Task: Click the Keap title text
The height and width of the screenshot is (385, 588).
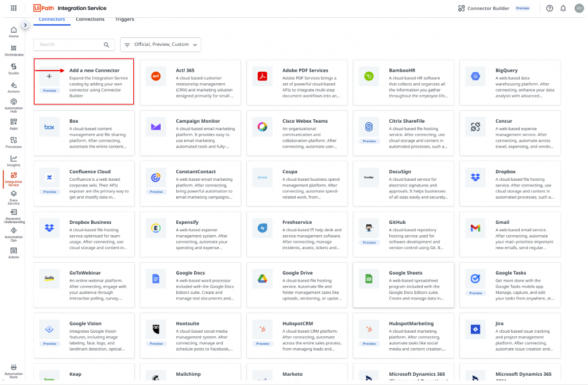Action: click(x=75, y=374)
